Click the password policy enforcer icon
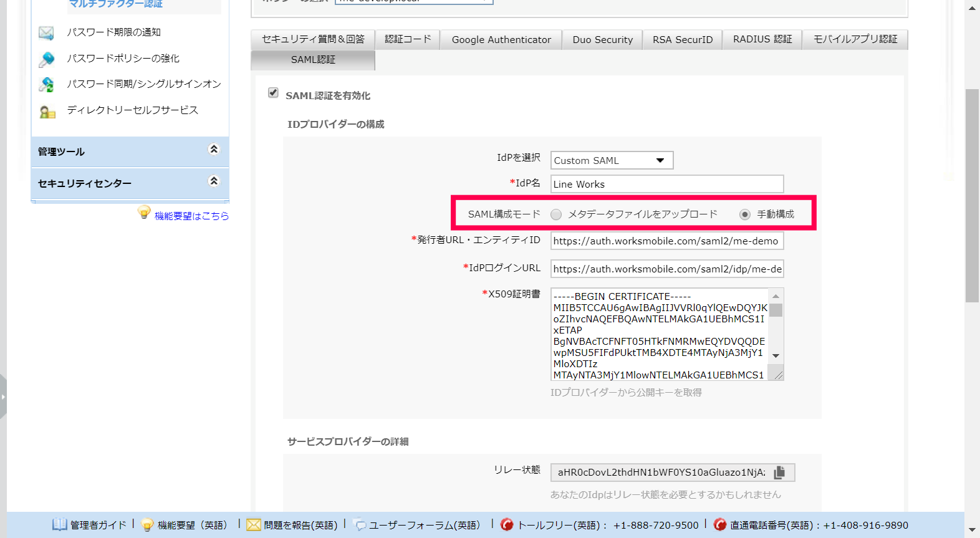980x538 pixels. click(46, 59)
